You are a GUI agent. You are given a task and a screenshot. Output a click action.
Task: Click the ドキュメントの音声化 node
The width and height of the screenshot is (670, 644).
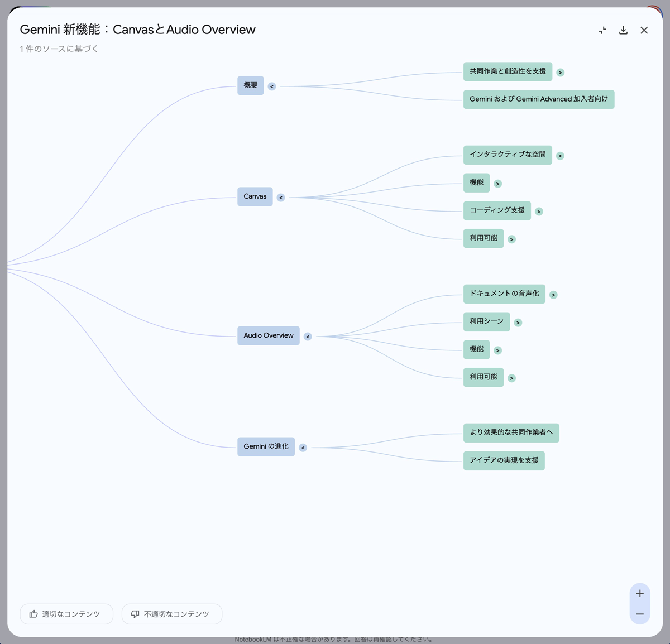point(504,294)
